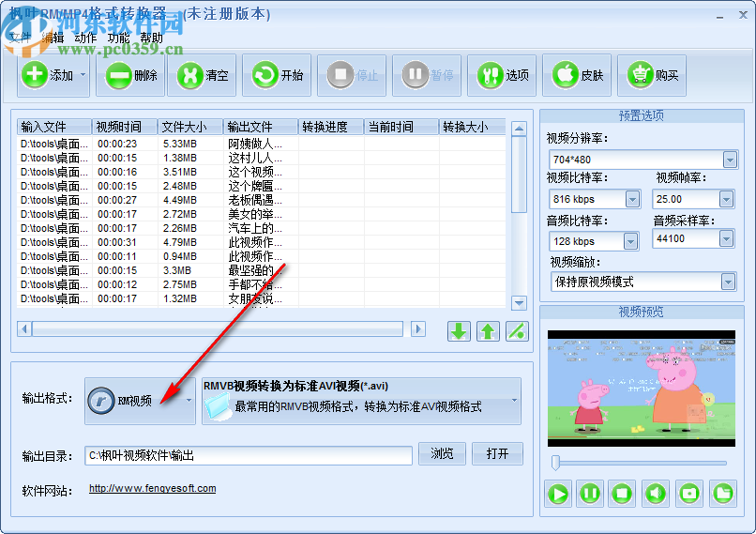Expand the 音频采样率 dropdown showing 44100

pos(726,238)
